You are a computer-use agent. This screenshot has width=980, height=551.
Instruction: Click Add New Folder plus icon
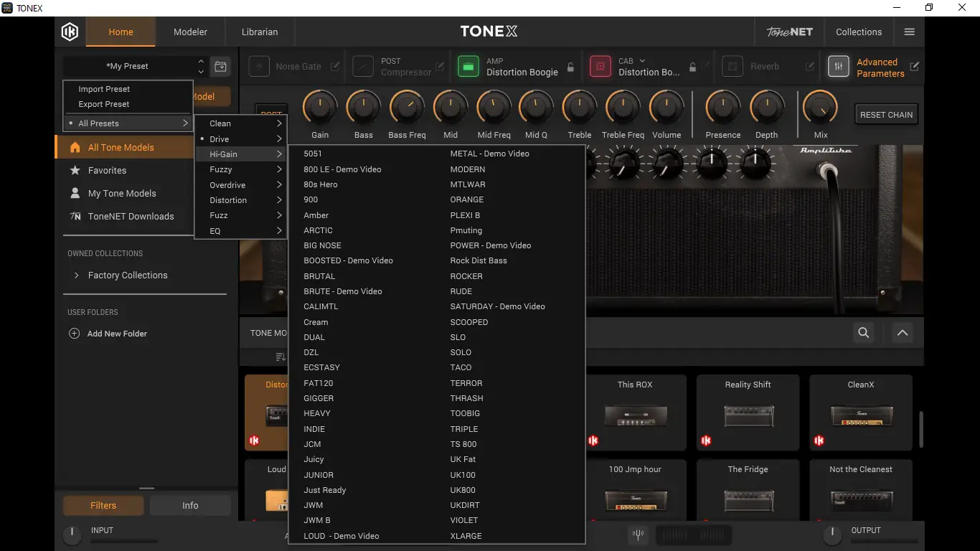coord(74,334)
